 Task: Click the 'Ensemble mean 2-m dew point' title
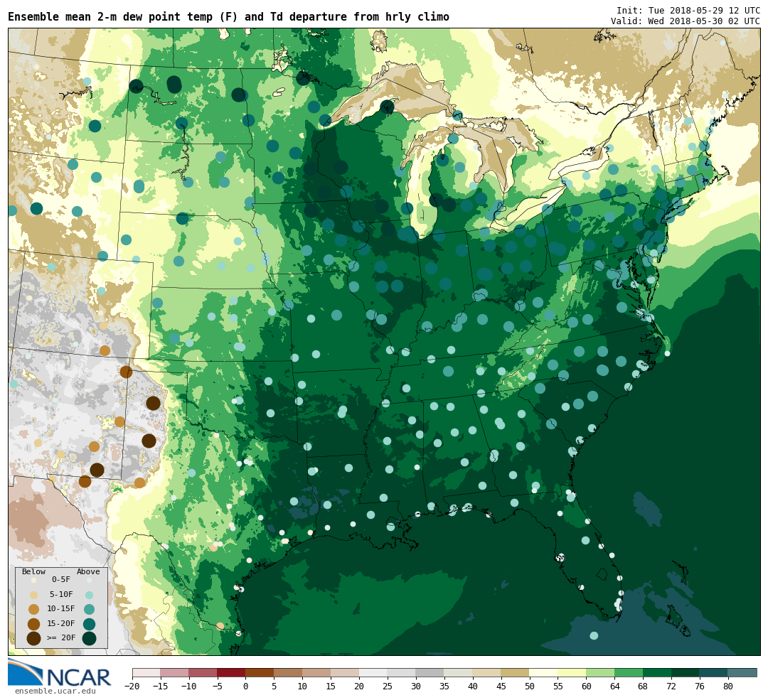(228, 17)
